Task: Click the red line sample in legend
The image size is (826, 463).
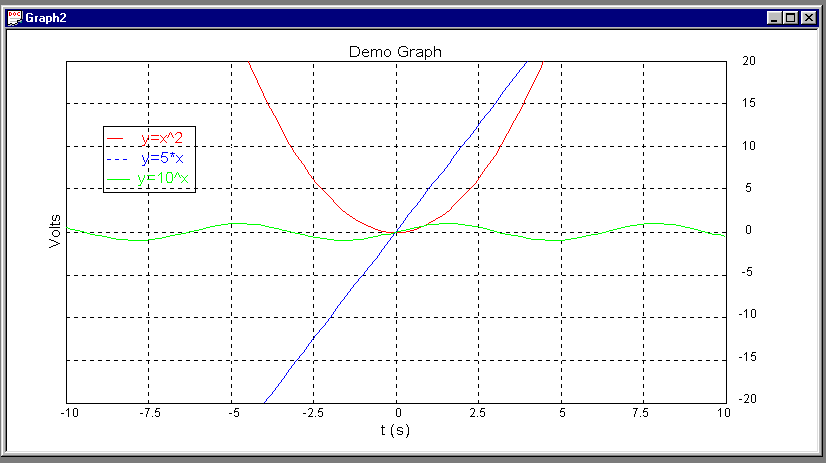Action: 115,139
